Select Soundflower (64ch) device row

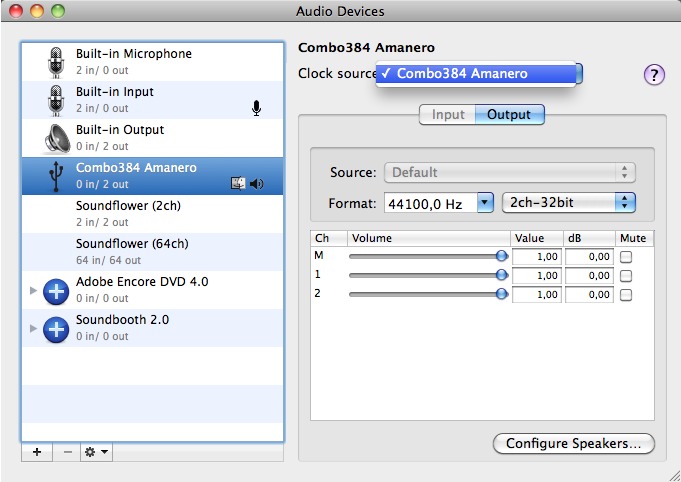click(x=152, y=252)
